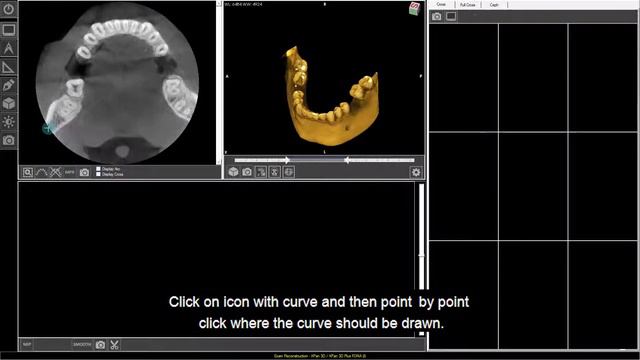Click the MIP button under panoramic view
Image resolution: width=640 pixels, height=360 pixels.
tap(27, 344)
